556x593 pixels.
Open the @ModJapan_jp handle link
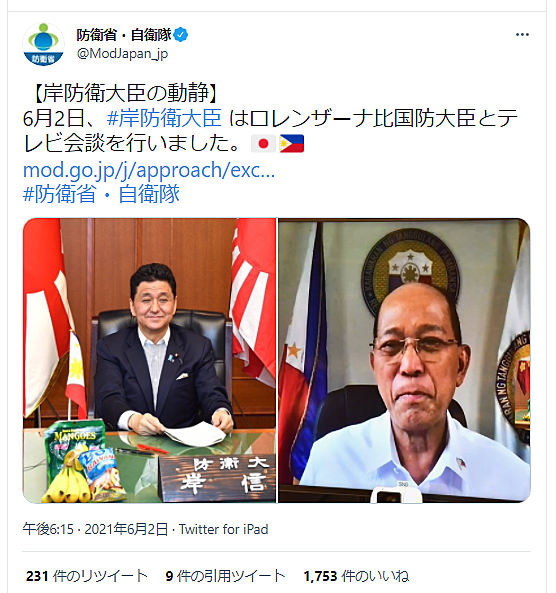point(122,54)
